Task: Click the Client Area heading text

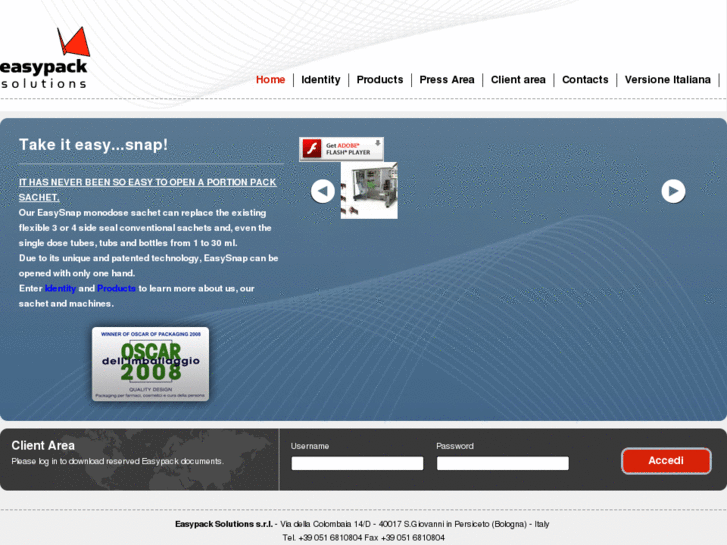Action: [43, 446]
